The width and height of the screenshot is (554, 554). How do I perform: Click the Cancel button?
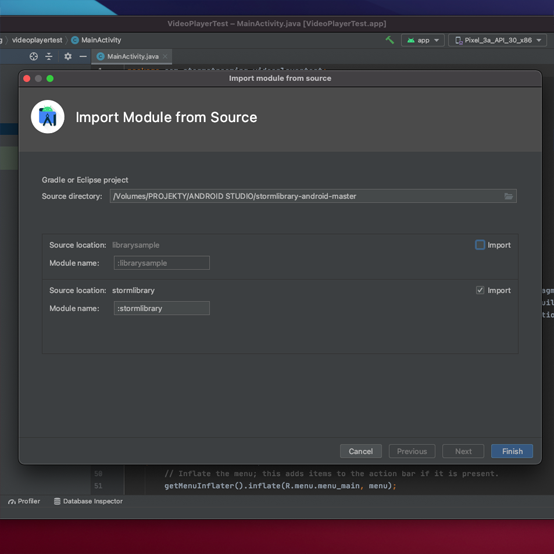click(x=361, y=451)
